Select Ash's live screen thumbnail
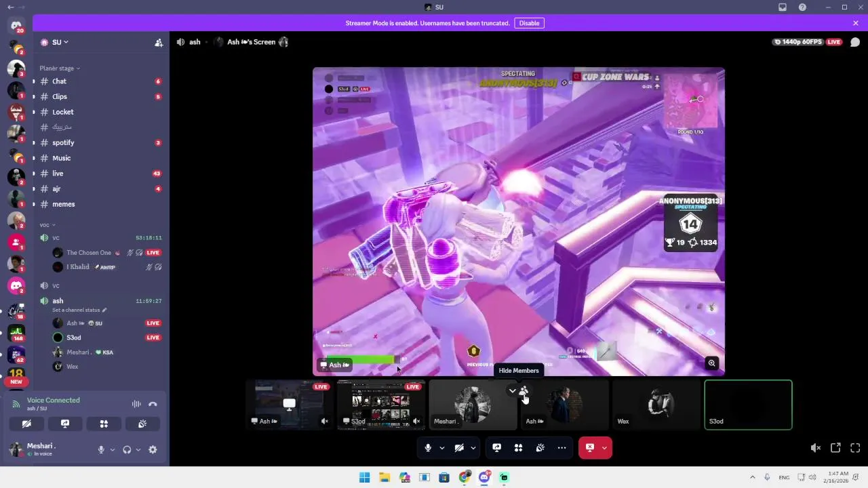The width and height of the screenshot is (868, 488). coord(290,405)
